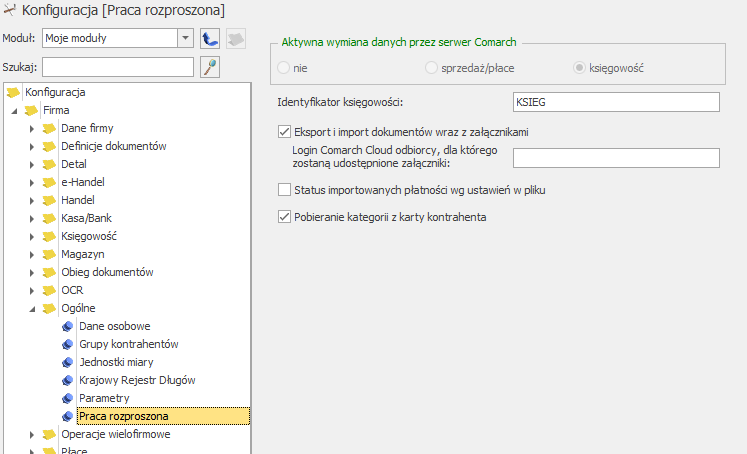The image size is (747, 454).
Task: Select Praca rozproszona in the tree
Action: pyautogui.click(x=123, y=416)
